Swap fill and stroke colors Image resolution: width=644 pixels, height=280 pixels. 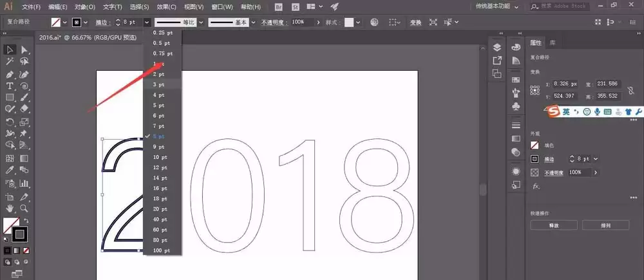click(x=26, y=221)
